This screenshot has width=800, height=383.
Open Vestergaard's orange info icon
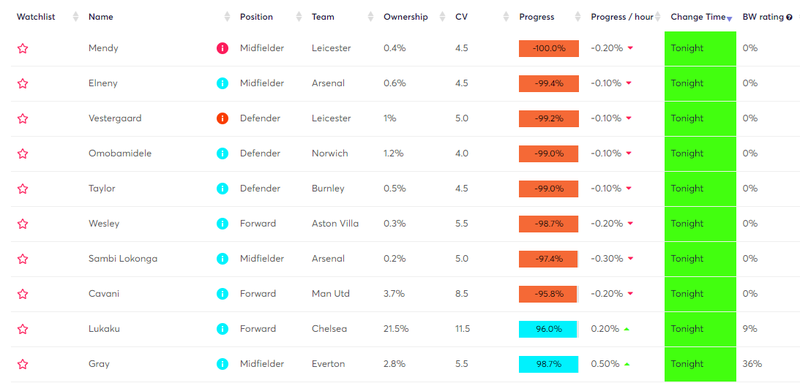point(222,118)
